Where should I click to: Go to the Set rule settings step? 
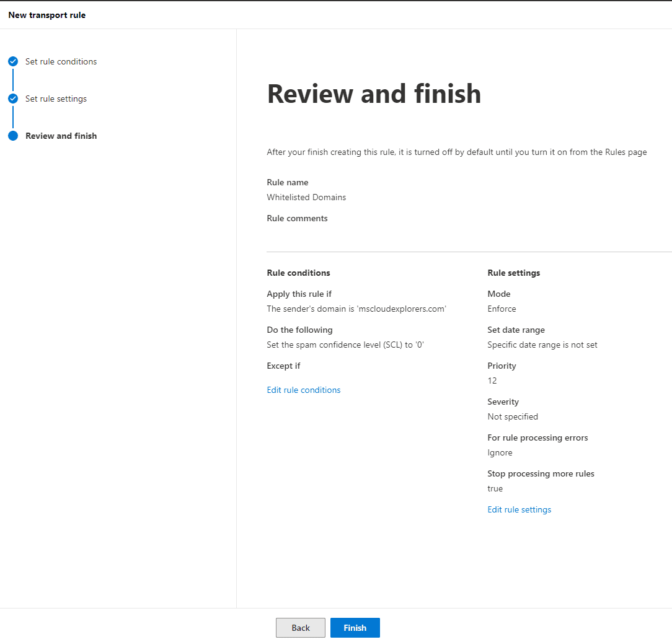pos(56,99)
